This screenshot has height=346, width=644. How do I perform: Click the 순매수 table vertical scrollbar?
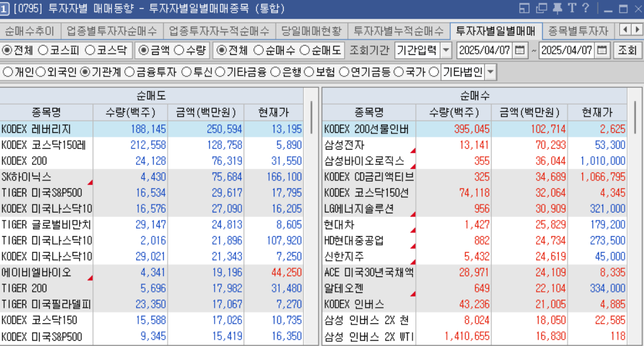pos(635,117)
